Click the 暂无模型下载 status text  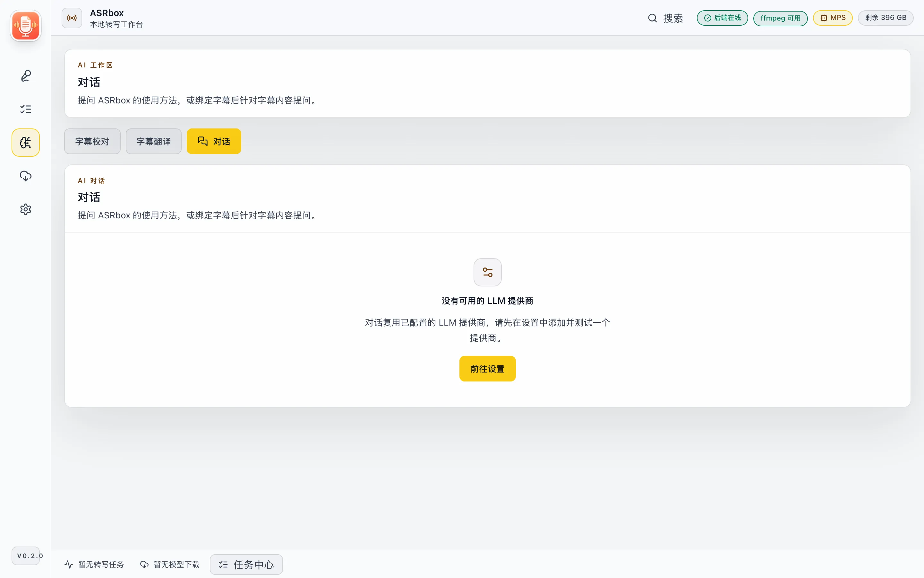177,564
